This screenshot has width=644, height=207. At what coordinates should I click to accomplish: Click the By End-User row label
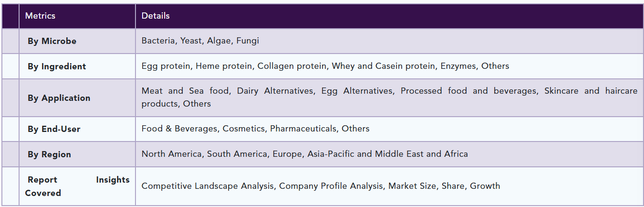pos(54,129)
